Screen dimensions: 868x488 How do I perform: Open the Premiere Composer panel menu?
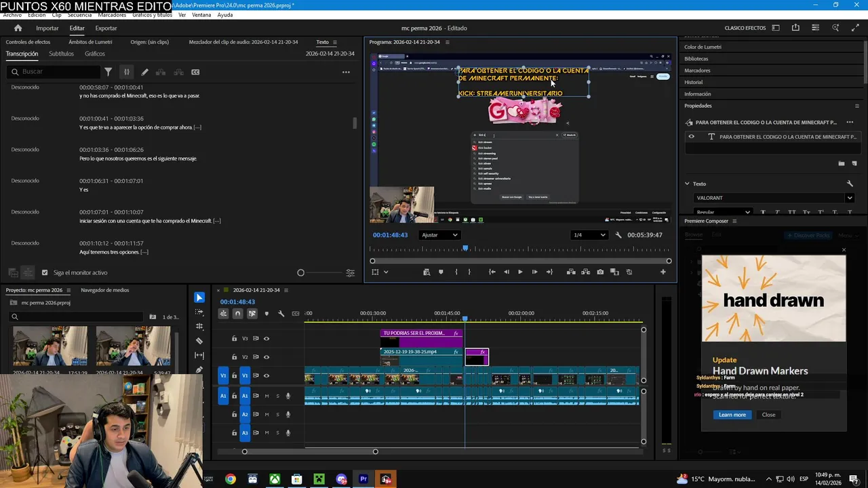(x=734, y=221)
